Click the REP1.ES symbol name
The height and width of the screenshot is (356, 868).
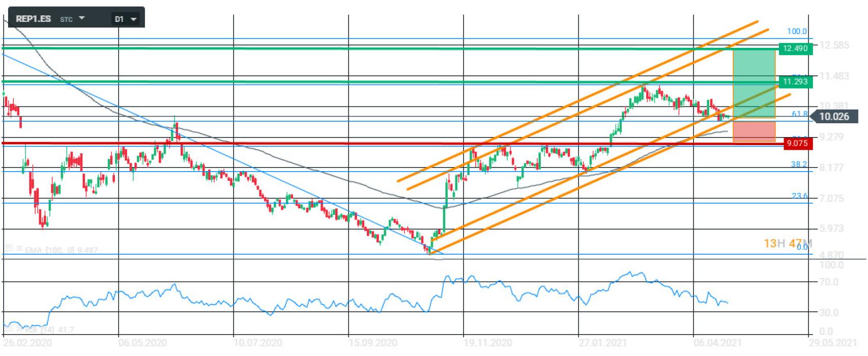pyautogui.click(x=33, y=19)
